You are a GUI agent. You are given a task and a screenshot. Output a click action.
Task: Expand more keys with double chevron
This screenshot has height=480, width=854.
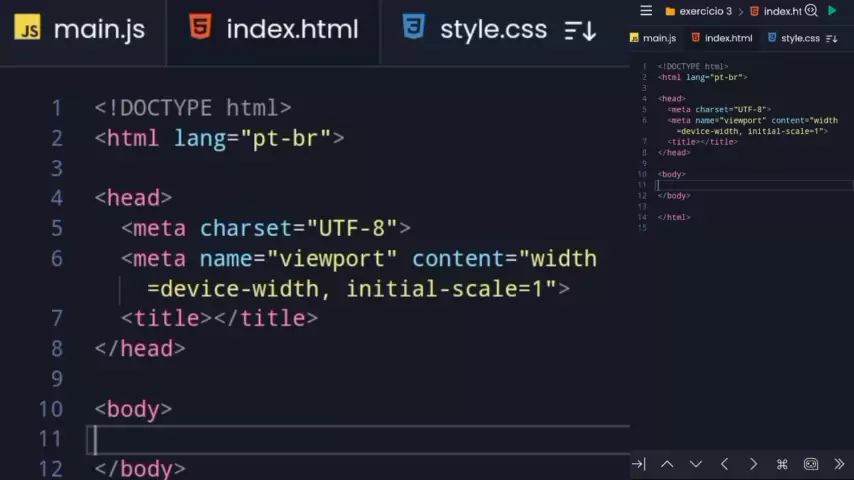pos(839,464)
